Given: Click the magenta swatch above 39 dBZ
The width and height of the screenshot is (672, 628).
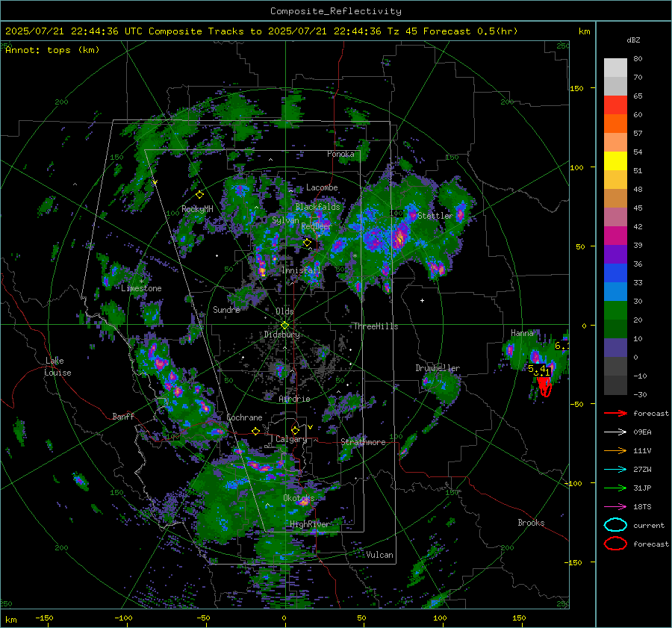Looking at the screenshot, I should [x=615, y=236].
